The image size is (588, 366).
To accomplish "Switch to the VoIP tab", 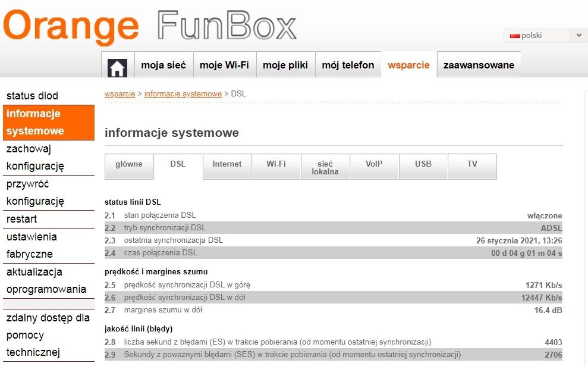I will click(374, 166).
